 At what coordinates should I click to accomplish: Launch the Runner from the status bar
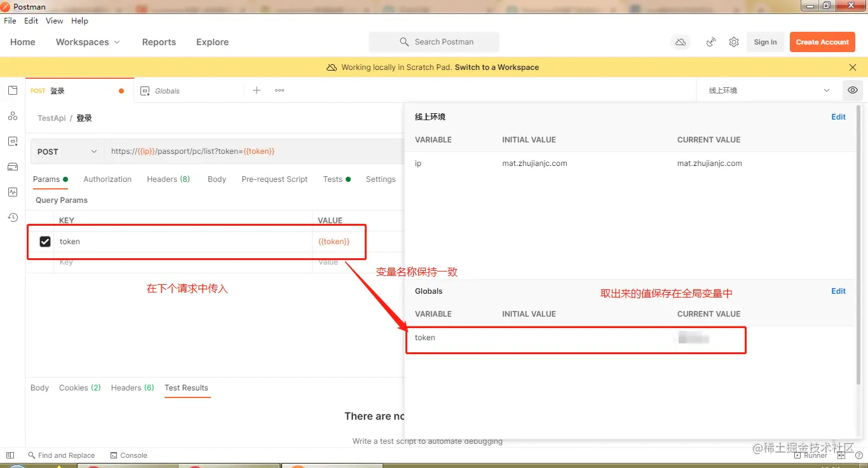[810, 455]
